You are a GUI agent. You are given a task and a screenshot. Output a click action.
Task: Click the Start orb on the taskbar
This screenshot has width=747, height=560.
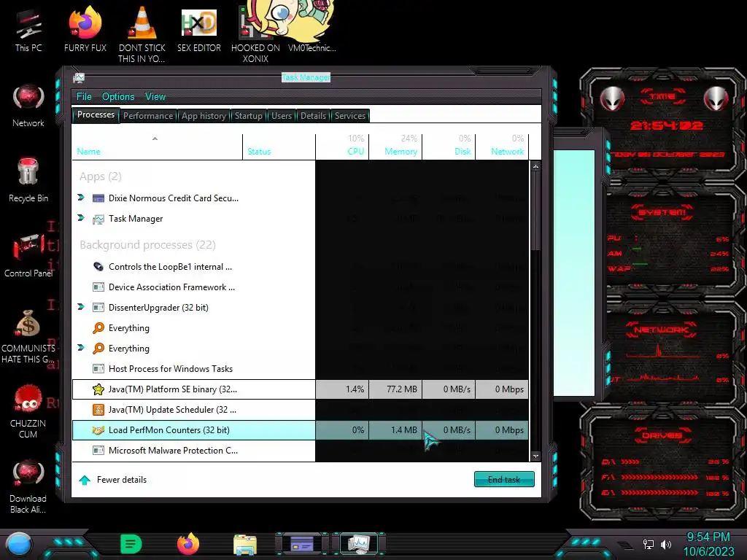click(x=18, y=544)
